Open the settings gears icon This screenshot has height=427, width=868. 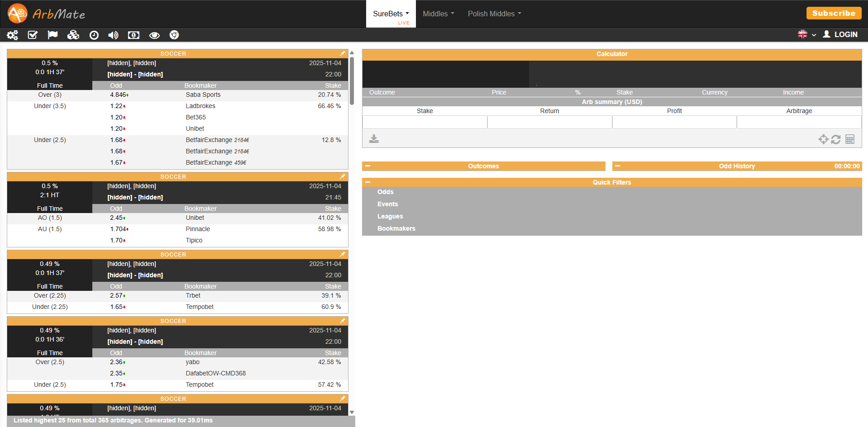pyautogui.click(x=12, y=35)
